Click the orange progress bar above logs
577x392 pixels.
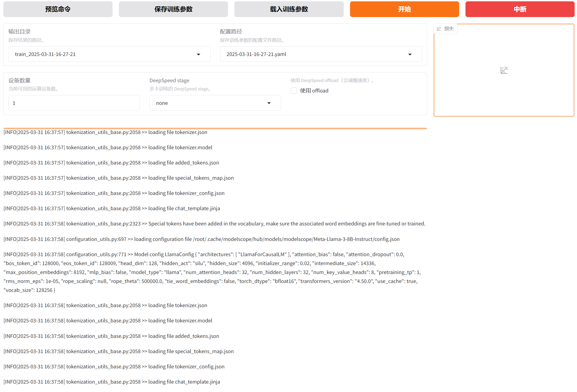[215, 128]
